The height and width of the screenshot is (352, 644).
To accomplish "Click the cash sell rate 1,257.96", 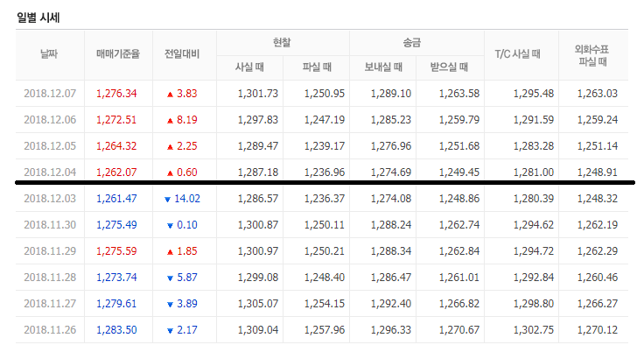I will [325, 330].
